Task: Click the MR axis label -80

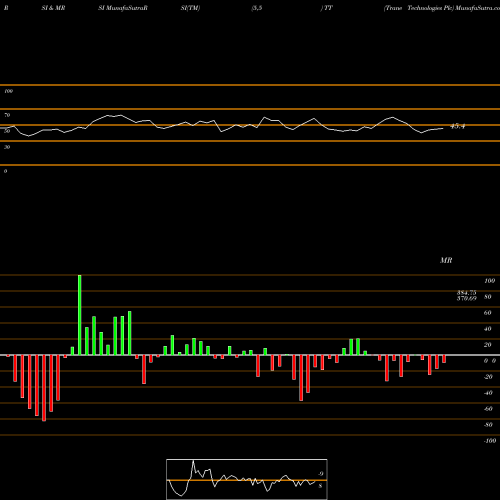Action: 488,425
